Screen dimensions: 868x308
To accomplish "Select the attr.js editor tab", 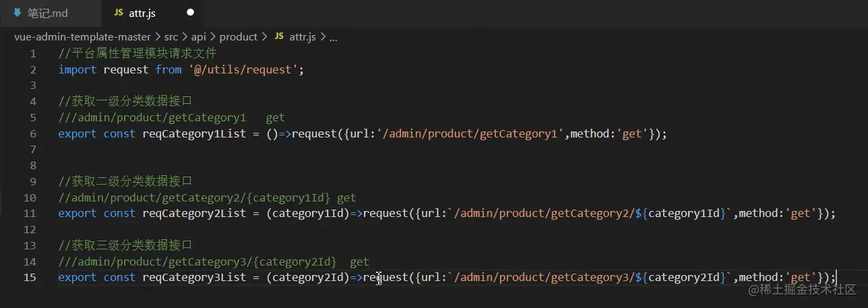I will [154, 13].
